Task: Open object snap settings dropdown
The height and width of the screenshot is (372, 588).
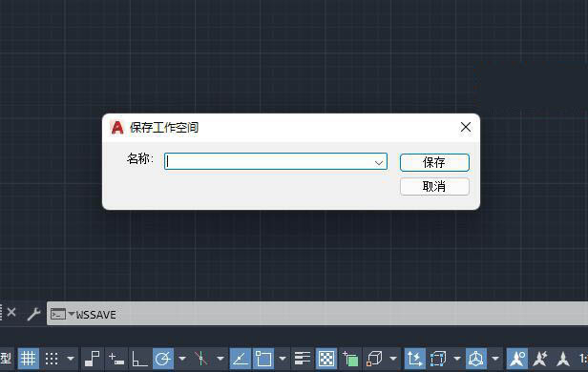Action: [x=283, y=359]
